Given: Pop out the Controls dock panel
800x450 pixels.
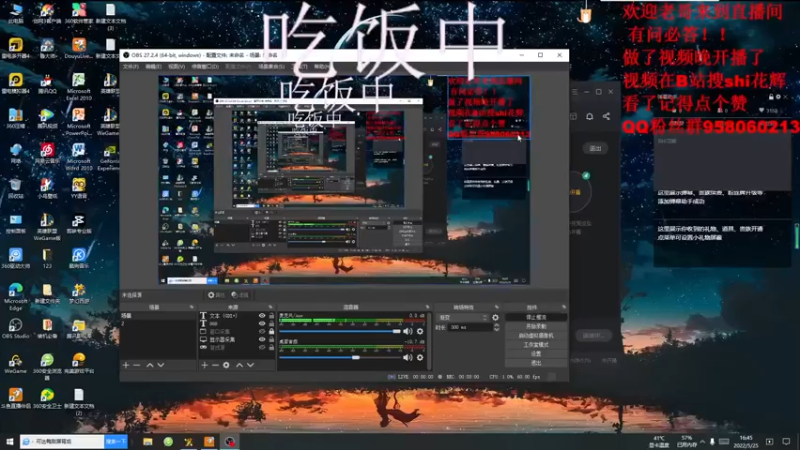Looking at the screenshot, I should click(564, 307).
